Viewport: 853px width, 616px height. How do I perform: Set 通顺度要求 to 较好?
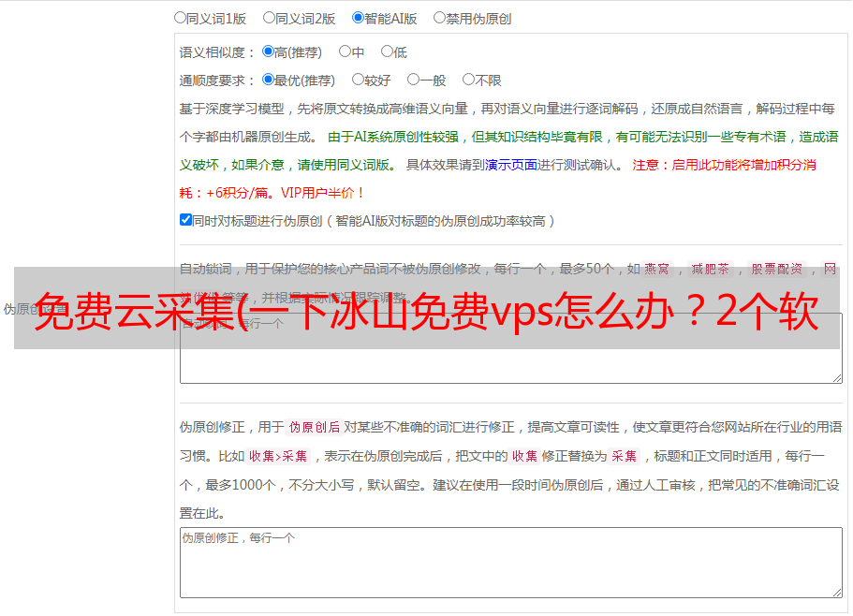(358, 80)
